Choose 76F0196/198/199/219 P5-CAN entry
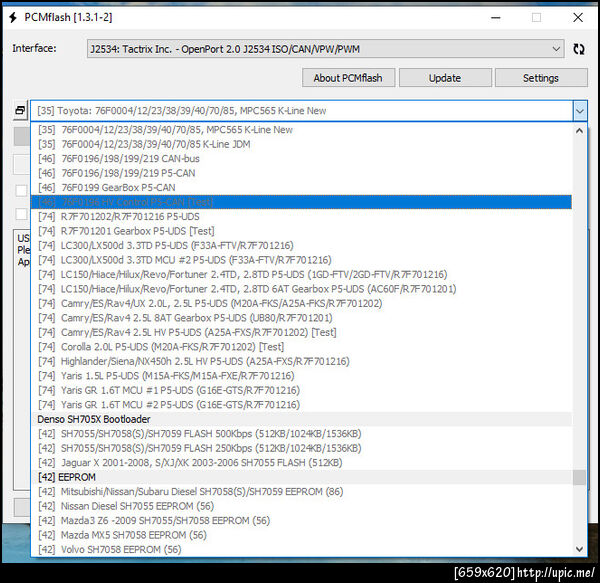This screenshot has width=600, height=583. click(301, 173)
